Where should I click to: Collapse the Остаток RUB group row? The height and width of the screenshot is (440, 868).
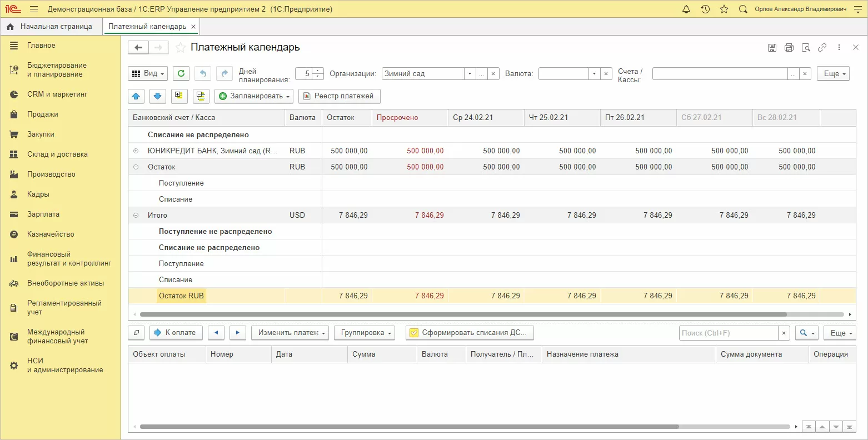click(x=136, y=167)
